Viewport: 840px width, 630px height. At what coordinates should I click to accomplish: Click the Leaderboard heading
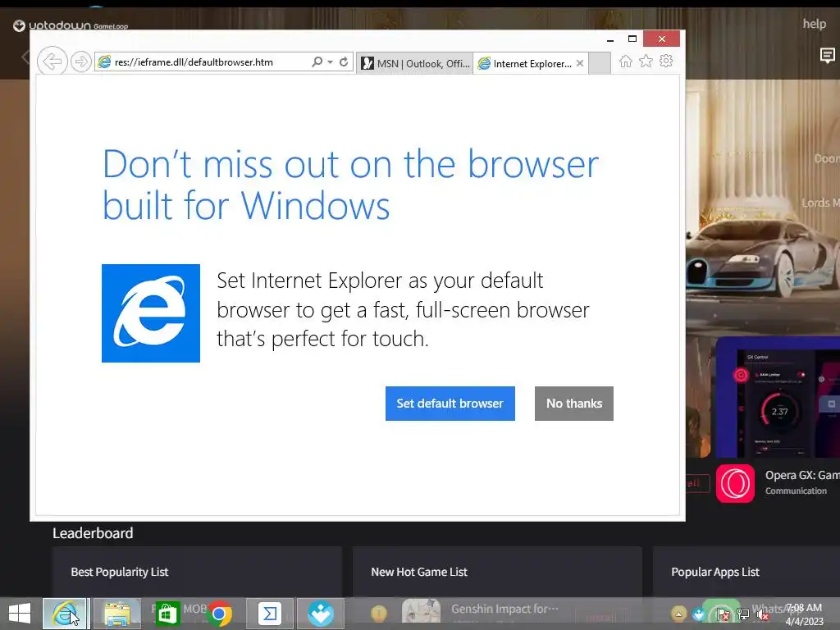[93, 533]
